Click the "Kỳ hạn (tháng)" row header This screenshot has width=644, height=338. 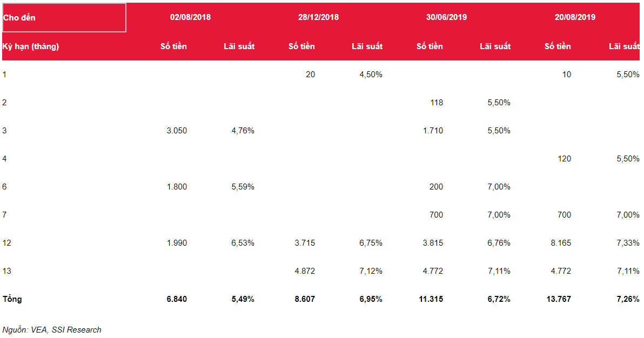(x=31, y=46)
